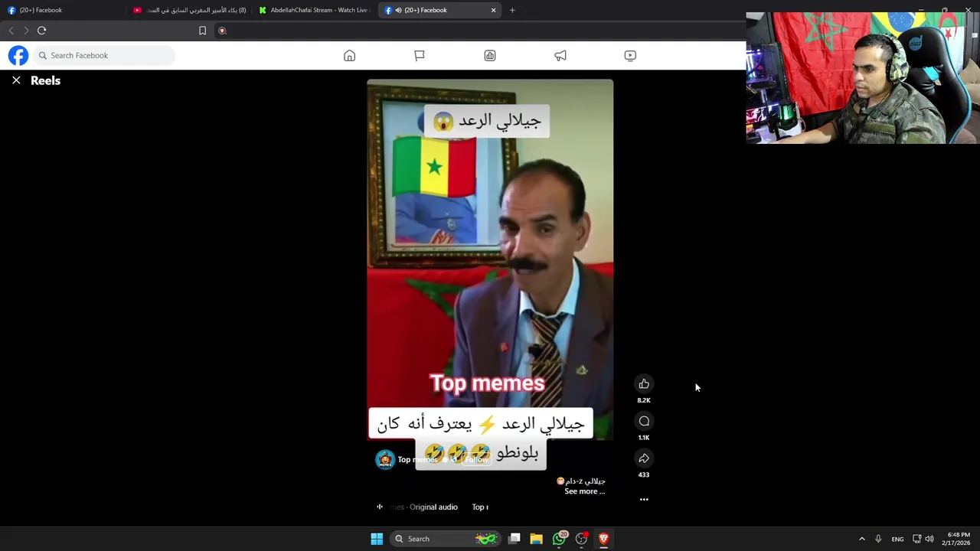Reload the page
Viewport: 980px width, 551px height.
(42, 31)
